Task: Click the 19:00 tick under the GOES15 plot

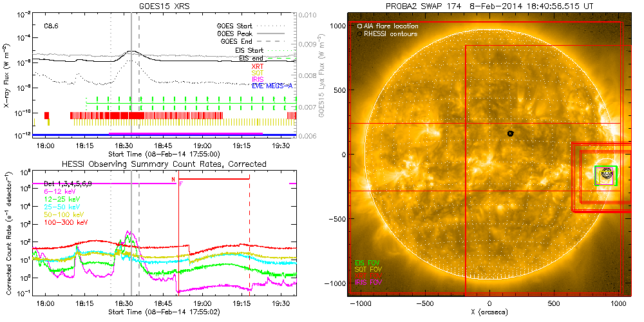Action: (203, 146)
